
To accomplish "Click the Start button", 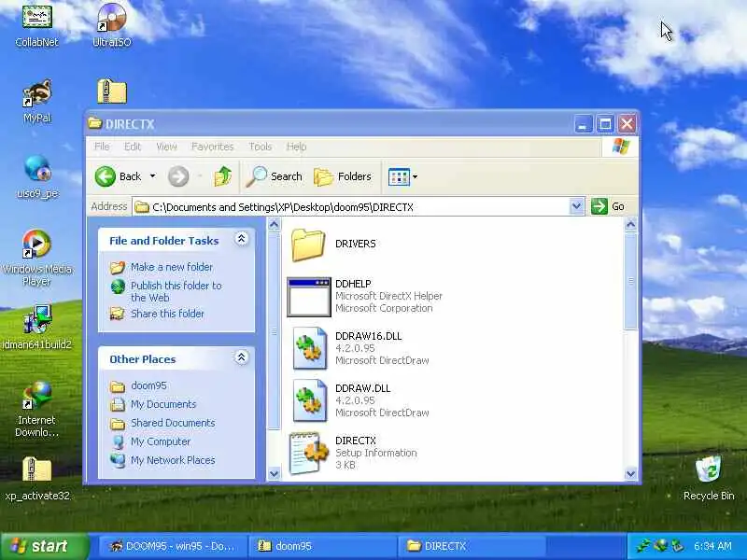I will pyautogui.click(x=43, y=546).
